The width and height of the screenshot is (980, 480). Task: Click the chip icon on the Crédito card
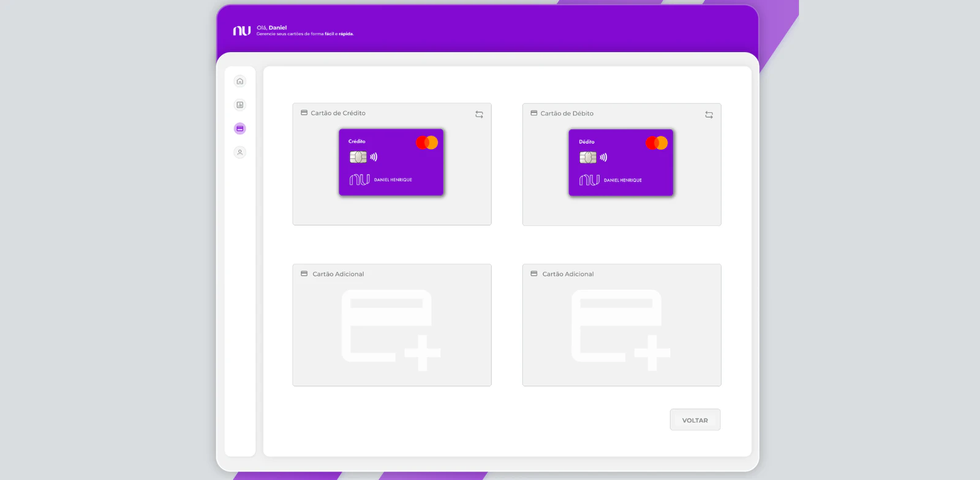click(358, 157)
